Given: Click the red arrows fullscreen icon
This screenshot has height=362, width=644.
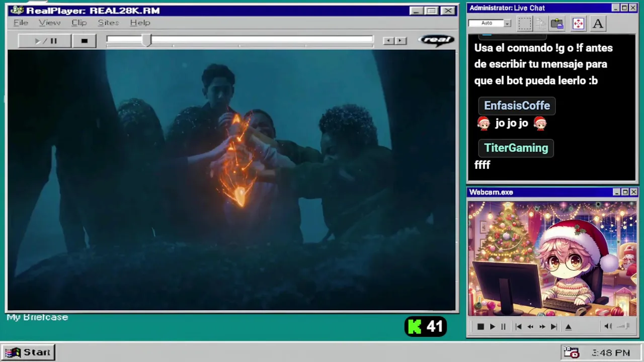Looking at the screenshot, I should [x=578, y=23].
